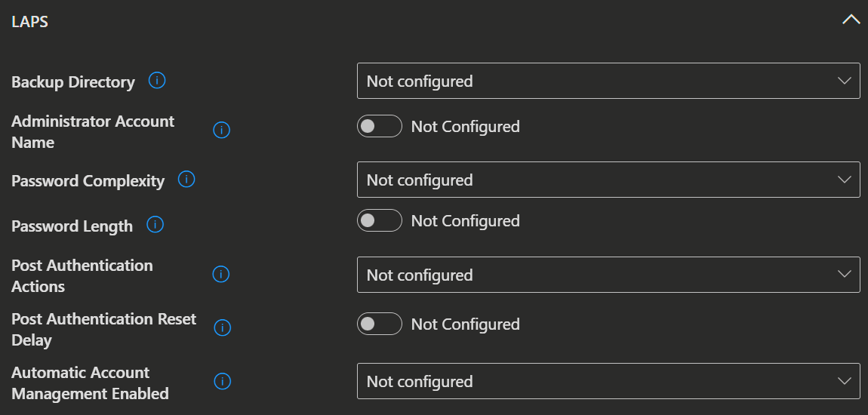868x415 pixels.
Task: Turn on Post Authentication Reset Delay toggle
Action: pos(379,324)
